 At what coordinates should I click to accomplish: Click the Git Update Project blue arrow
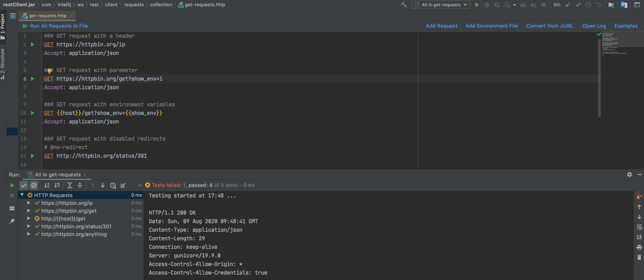pos(568,5)
